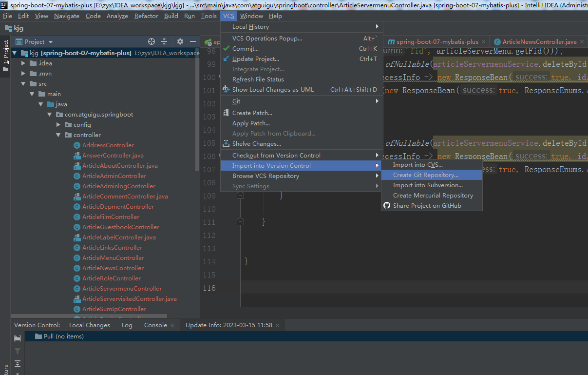The width and height of the screenshot is (588, 375).
Task: Collapse the controller package
Action: coord(58,135)
